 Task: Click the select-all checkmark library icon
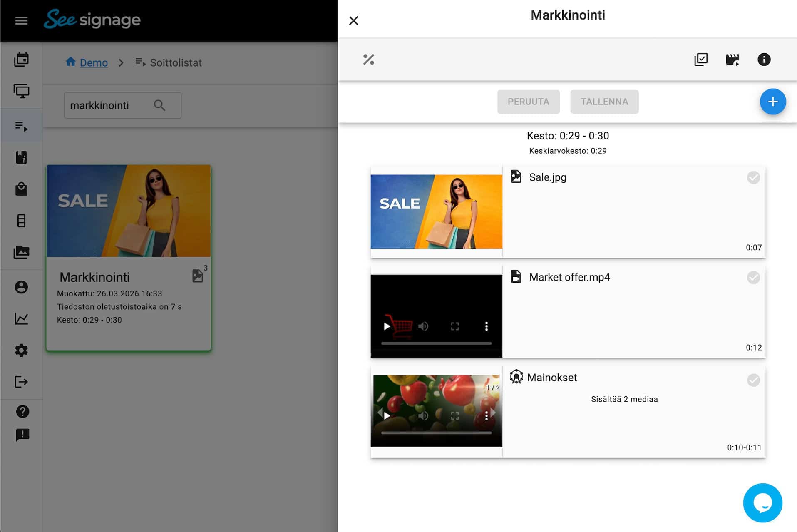click(x=701, y=60)
